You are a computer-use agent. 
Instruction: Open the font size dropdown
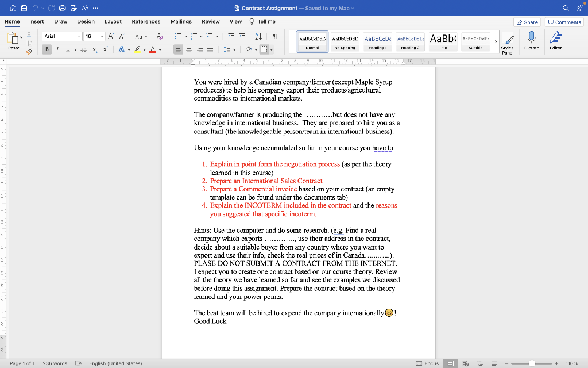(x=102, y=36)
